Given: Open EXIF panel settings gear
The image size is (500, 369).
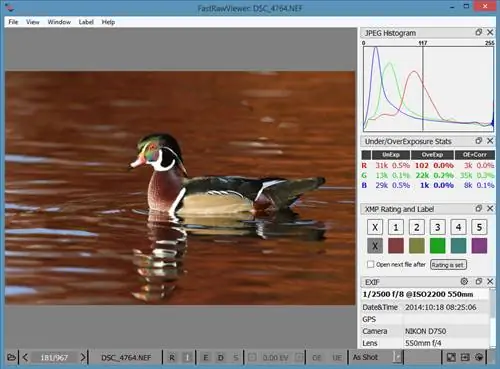Looking at the screenshot, I should pyautogui.click(x=464, y=281).
